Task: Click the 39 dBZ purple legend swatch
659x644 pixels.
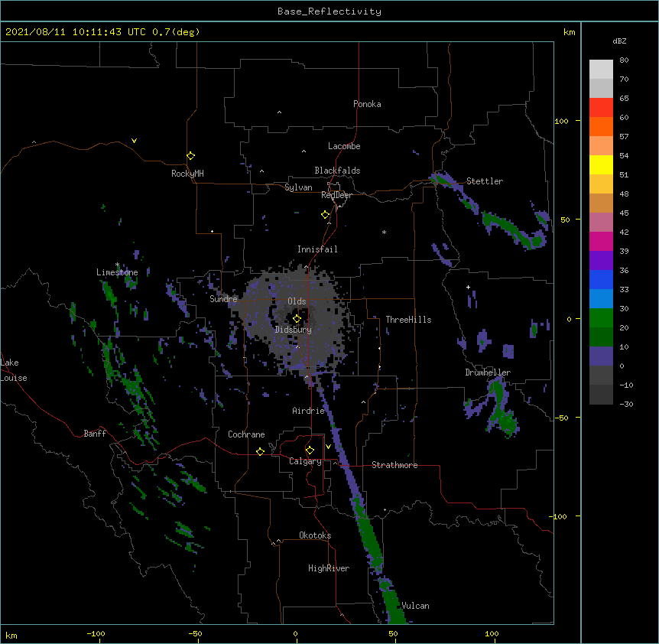Action: point(601,260)
